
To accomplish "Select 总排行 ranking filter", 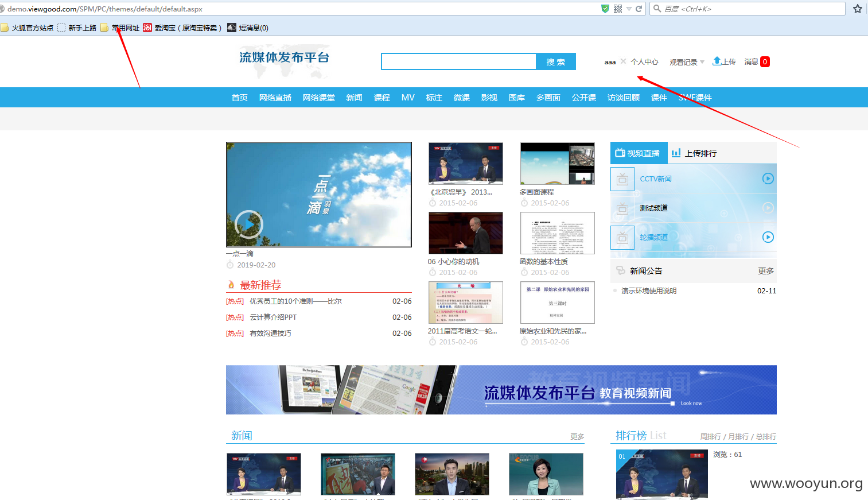I will 766,437.
